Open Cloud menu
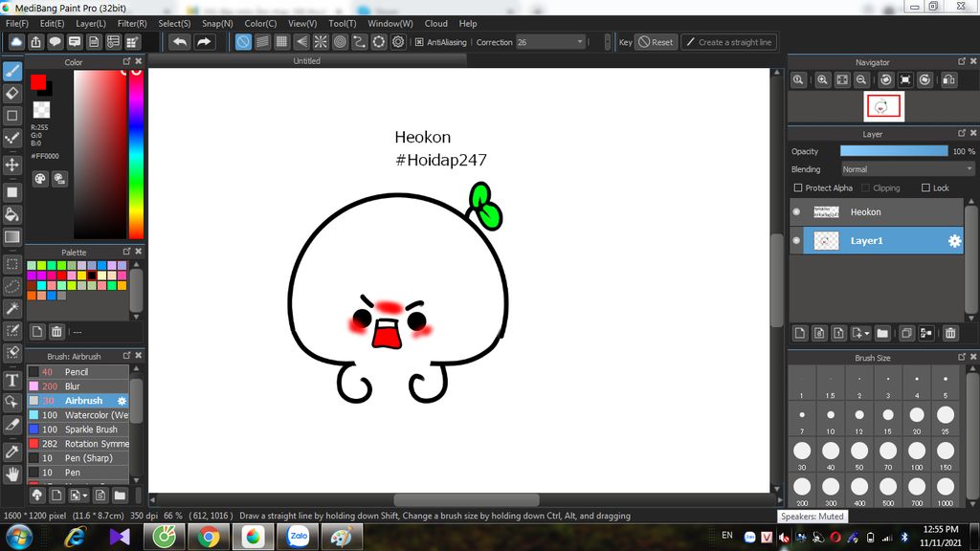Image resolution: width=980 pixels, height=551 pixels. (435, 23)
